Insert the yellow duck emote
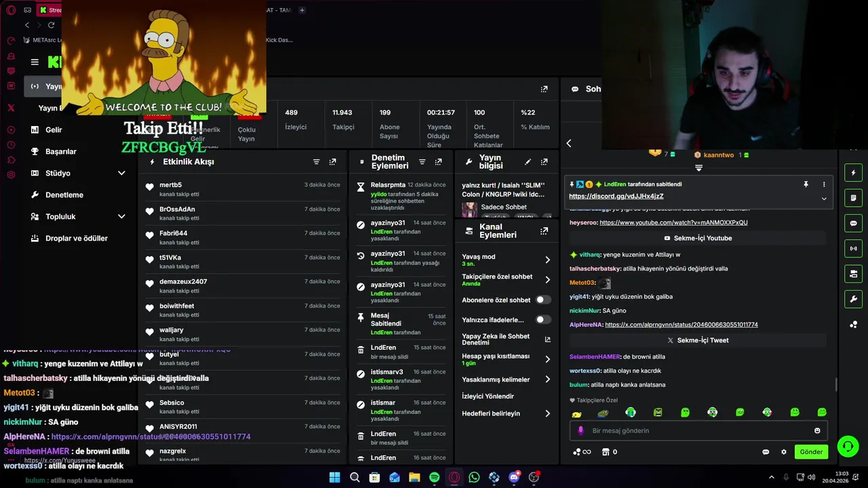868x488 pixels. [x=576, y=413]
